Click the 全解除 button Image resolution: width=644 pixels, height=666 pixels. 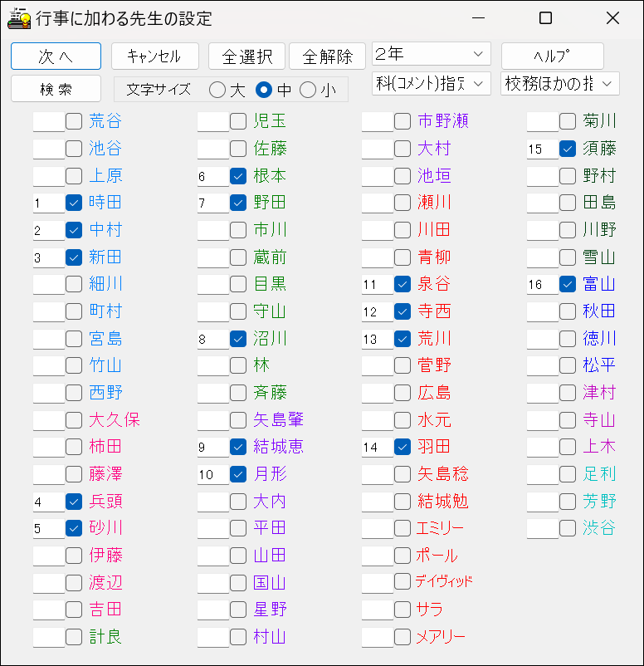click(327, 56)
